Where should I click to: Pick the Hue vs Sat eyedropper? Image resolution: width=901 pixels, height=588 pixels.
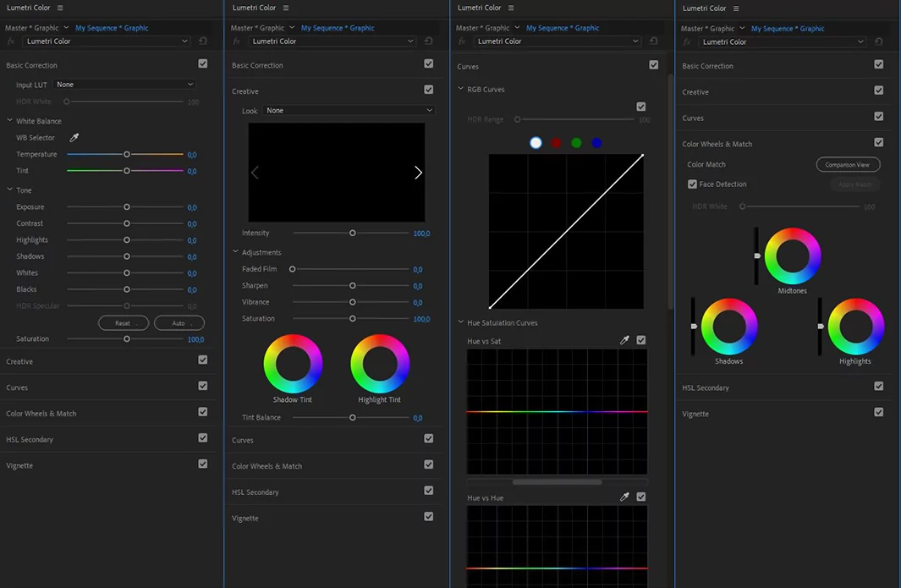(x=624, y=340)
